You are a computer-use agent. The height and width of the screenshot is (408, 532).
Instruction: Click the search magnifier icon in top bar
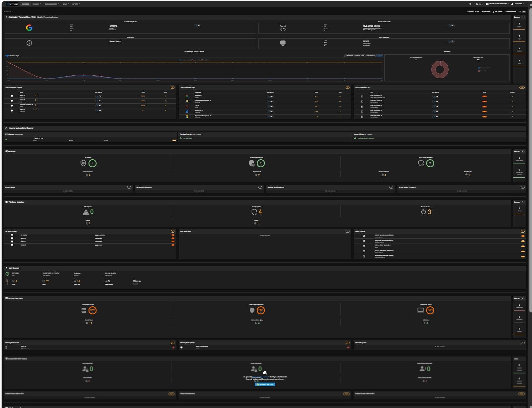pos(470,4)
